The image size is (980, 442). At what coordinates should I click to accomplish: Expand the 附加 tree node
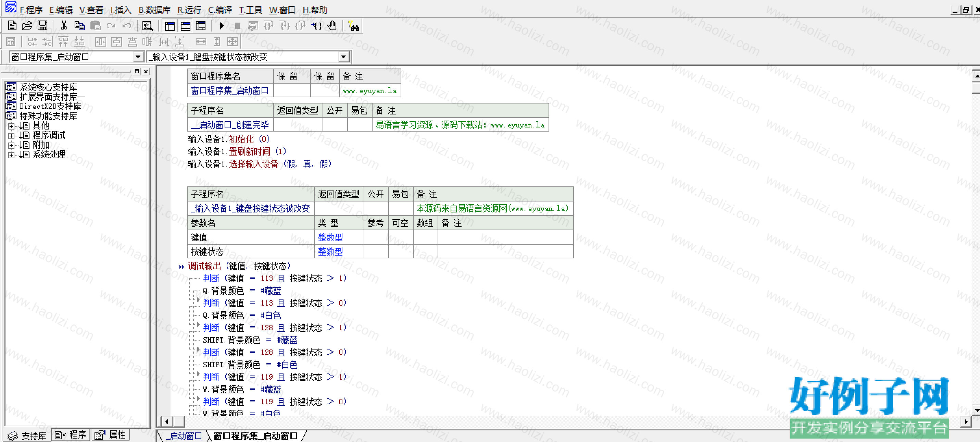tap(11, 145)
